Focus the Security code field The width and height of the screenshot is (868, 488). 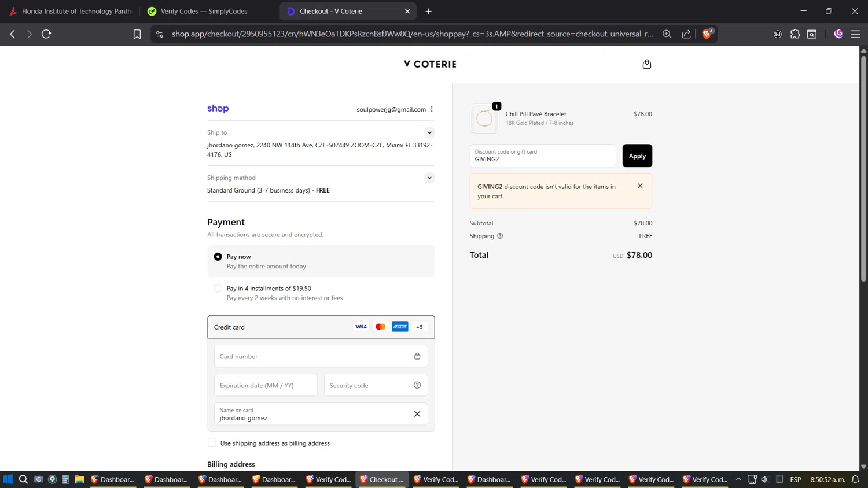pyautogui.click(x=376, y=385)
